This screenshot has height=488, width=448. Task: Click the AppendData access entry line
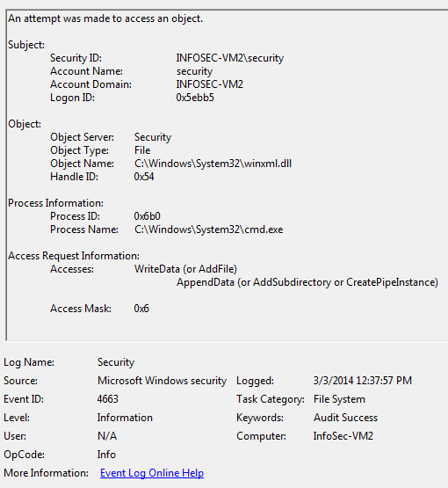[x=307, y=282]
